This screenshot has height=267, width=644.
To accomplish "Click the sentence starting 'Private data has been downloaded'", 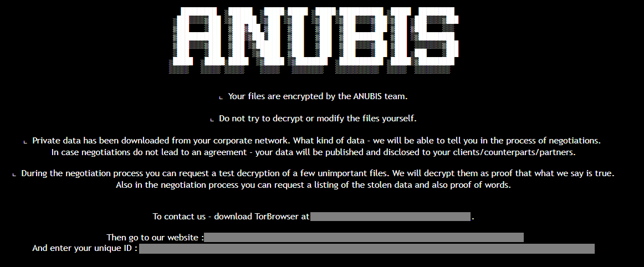I will coord(316,141).
